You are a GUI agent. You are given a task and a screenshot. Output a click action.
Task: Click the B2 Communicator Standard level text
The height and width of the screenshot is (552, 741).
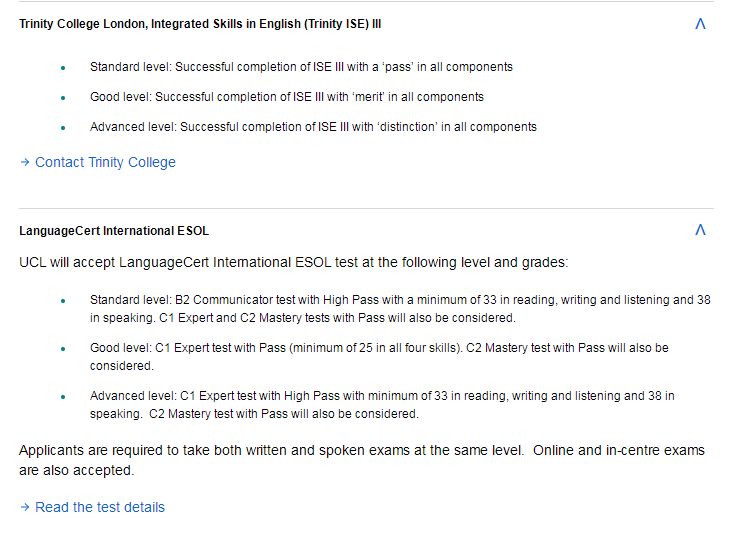click(x=400, y=309)
